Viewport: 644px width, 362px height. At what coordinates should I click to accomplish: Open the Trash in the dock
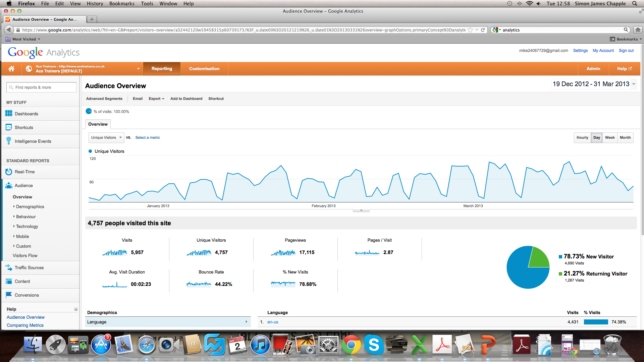tap(612, 345)
